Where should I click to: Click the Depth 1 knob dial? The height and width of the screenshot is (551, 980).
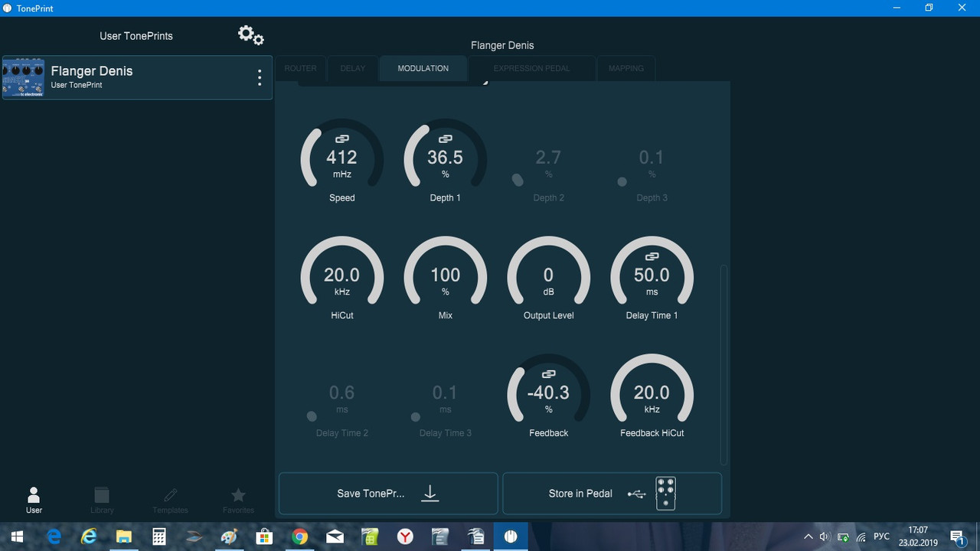(x=445, y=153)
